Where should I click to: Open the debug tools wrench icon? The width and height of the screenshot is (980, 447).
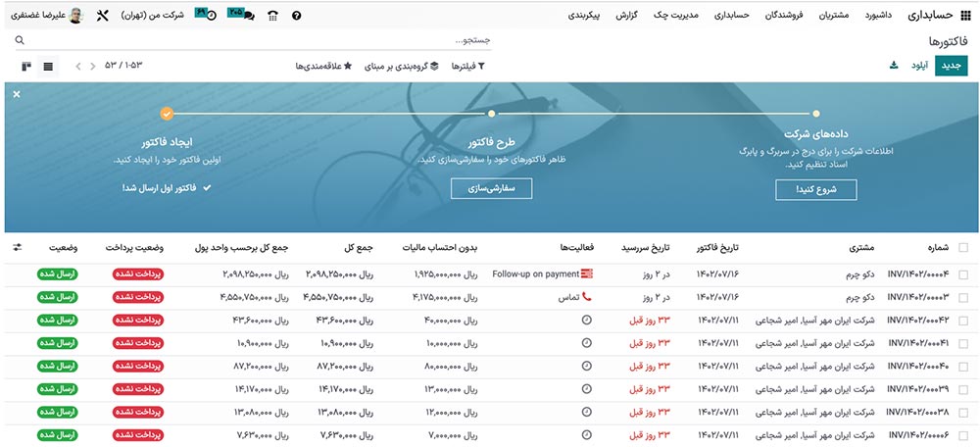(102, 16)
